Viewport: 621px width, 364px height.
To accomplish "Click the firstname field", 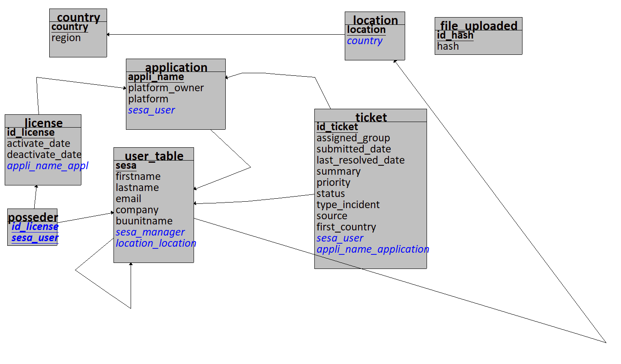I will 138,177.
